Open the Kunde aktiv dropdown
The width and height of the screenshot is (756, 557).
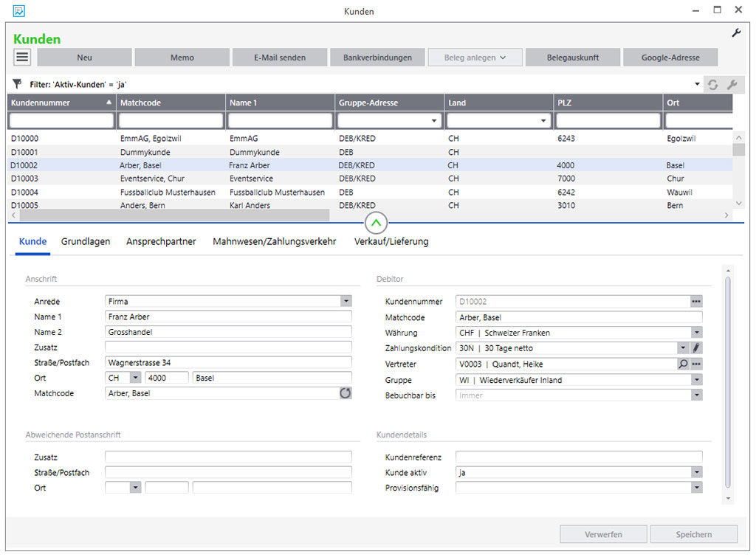[x=697, y=472]
